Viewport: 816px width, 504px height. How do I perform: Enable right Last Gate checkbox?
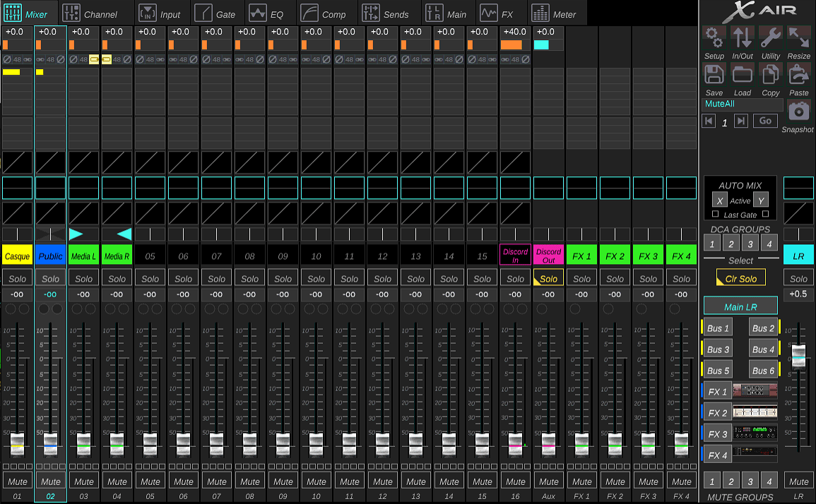[765, 214]
